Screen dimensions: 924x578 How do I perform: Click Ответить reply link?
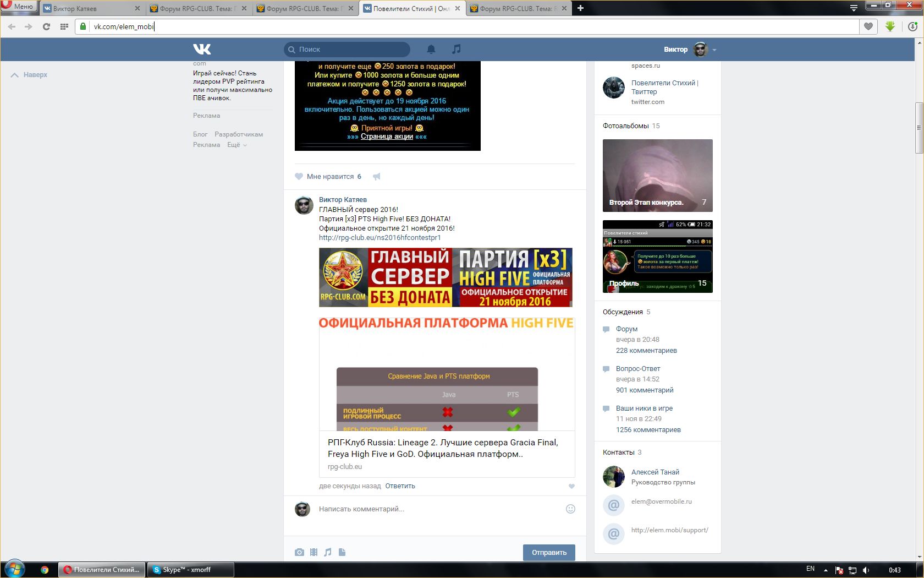[400, 486]
